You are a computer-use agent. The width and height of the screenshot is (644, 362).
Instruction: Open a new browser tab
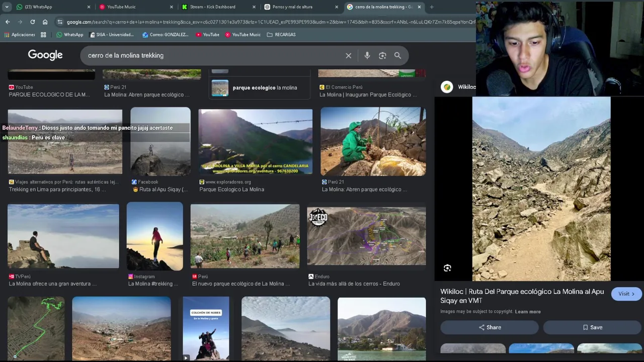click(432, 7)
